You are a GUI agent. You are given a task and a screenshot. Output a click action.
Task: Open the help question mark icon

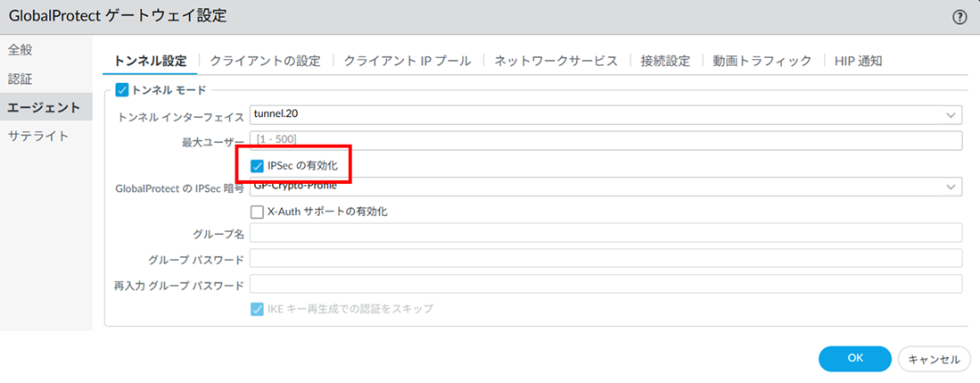(x=960, y=18)
